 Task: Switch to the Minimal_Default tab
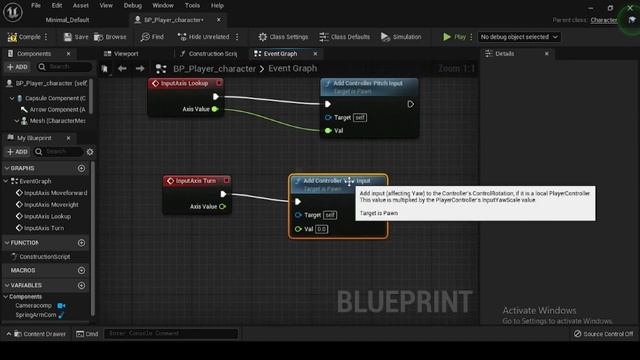[67, 20]
